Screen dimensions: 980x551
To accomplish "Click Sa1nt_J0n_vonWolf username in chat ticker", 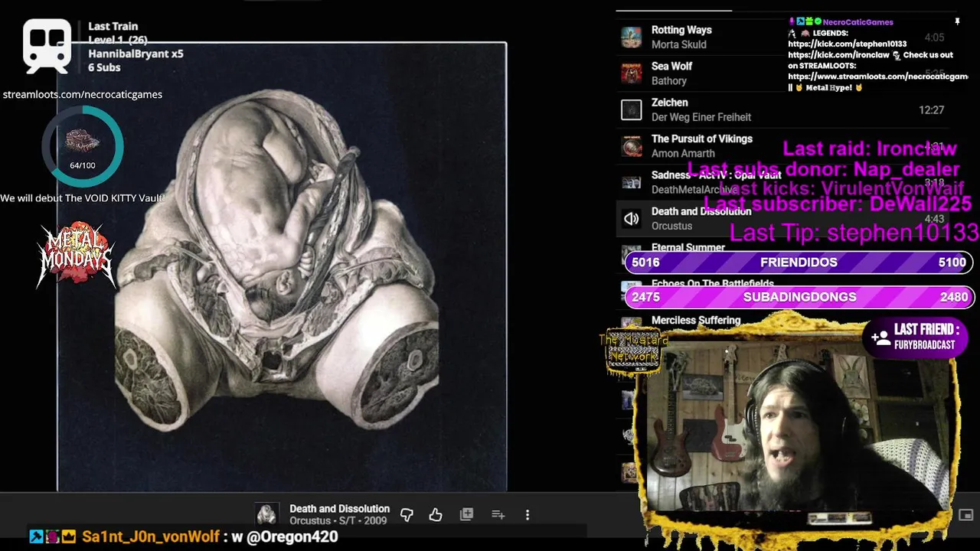I will click(151, 536).
